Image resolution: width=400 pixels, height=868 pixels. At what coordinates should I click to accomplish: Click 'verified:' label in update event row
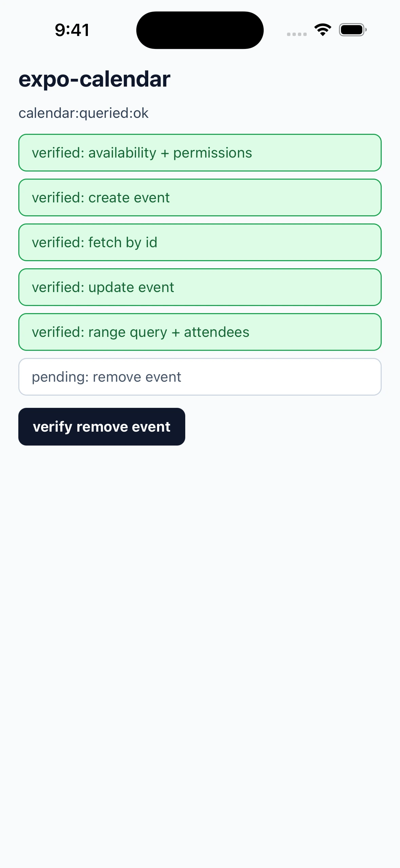(x=58, y=287)
